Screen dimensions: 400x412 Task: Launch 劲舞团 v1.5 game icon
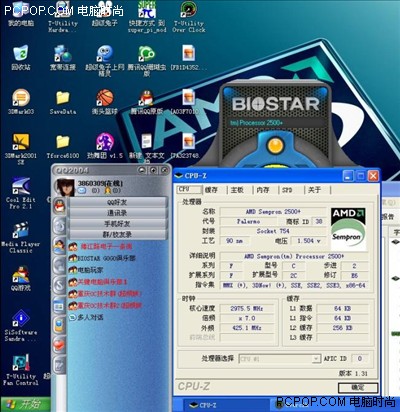click(x=105, y=146)
